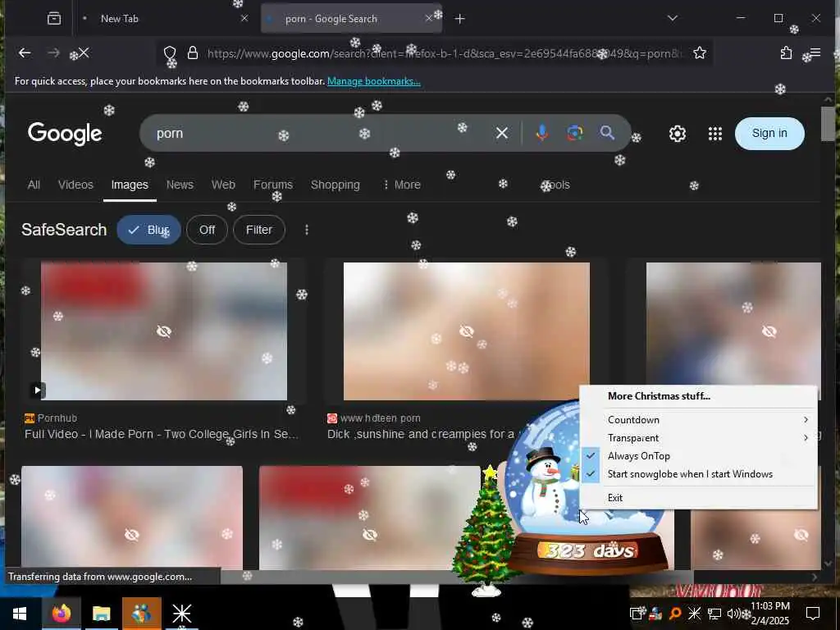
Task: Stop page loading with X button
Action: click(84, 52)
